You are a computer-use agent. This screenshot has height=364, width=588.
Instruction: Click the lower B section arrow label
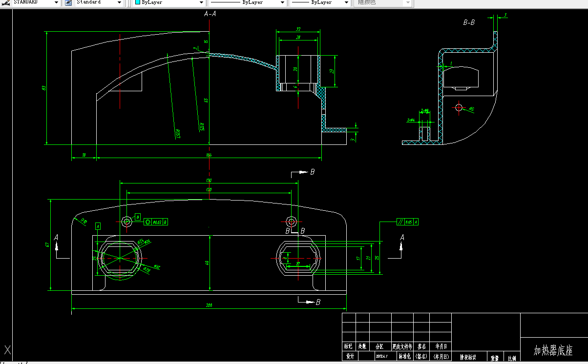(318, 303)
